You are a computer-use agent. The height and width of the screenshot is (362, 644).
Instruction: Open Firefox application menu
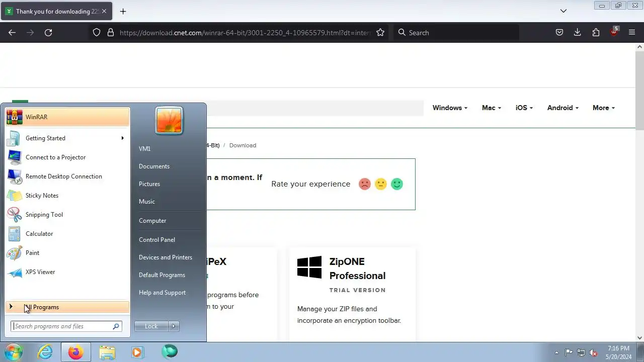pos(632,33)
